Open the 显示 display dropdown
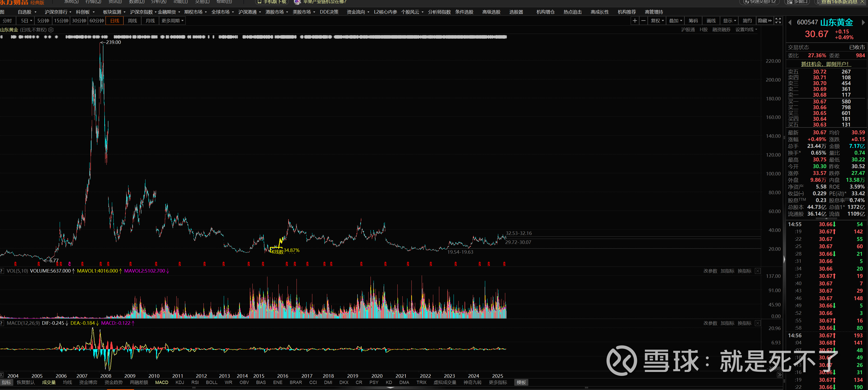Viewport: 868px width, 390px height. pyautogui.click(x=730, y=21)
